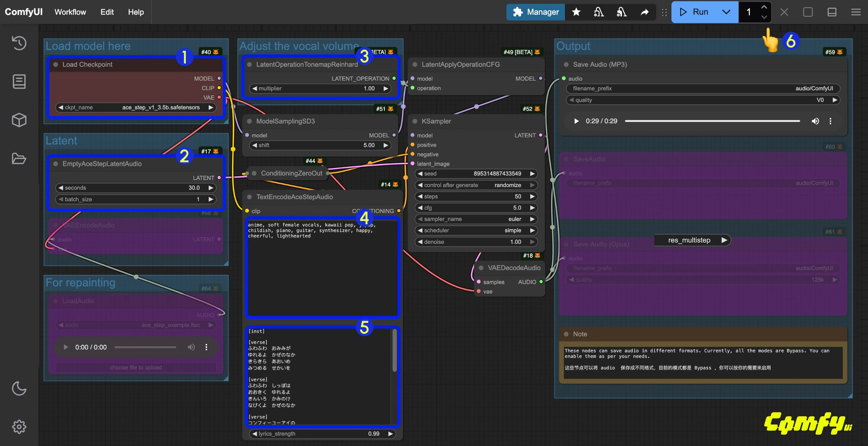Open the node library sidebar icon
The width and height of the screenshot is (868, 446).
pyautogui.click(x=19, y=82)
